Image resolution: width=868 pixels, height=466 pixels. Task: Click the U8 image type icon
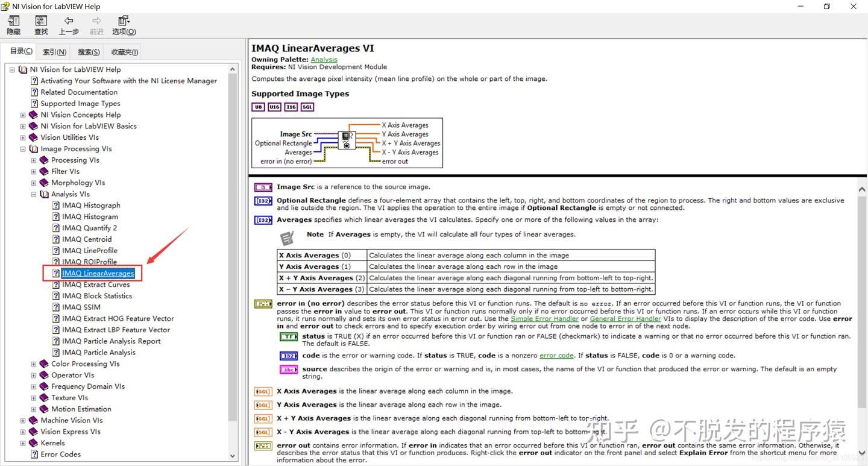pyautogui.click(x=259, y=107)
